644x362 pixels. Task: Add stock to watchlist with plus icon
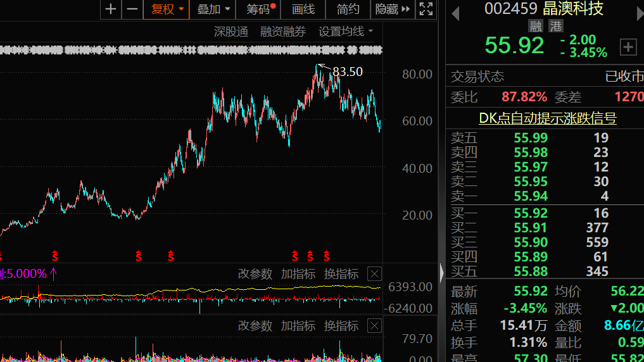pyautogui.click(x=628, y=46)
